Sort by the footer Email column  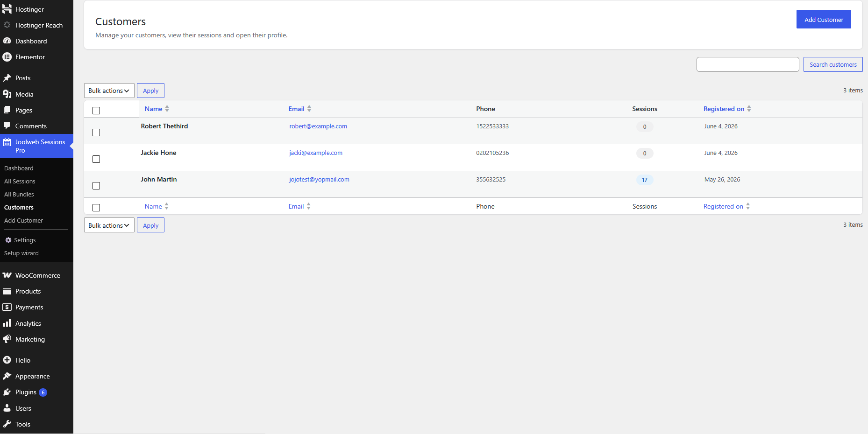(299, 206)
